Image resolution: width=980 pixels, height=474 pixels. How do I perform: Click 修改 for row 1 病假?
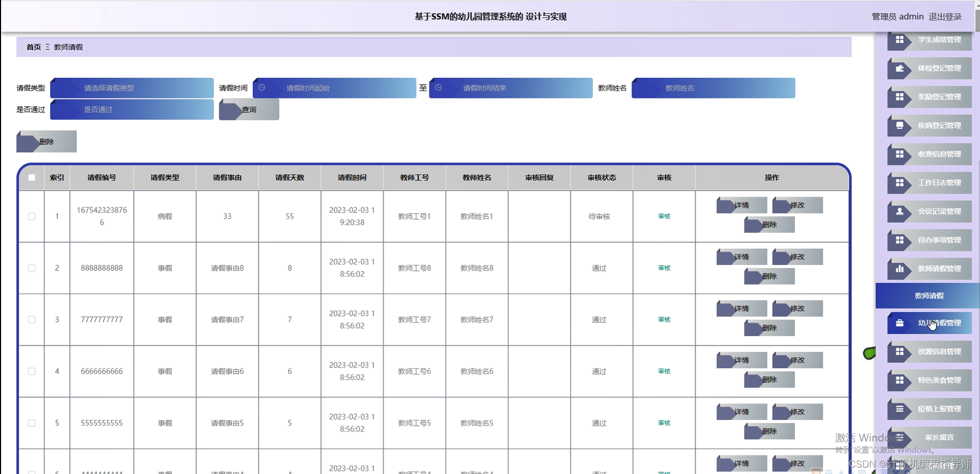[x=798, y=205]
